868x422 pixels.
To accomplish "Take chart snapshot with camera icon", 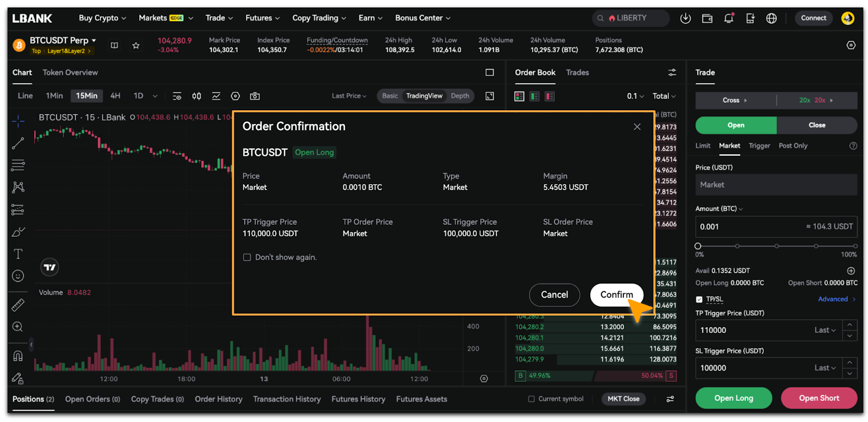I will pyautogui.click(x=254, y=96).
